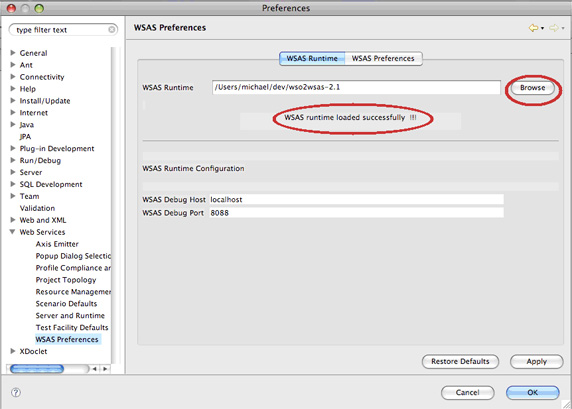
Task: Click the red close window button
Action: [11, 8]
